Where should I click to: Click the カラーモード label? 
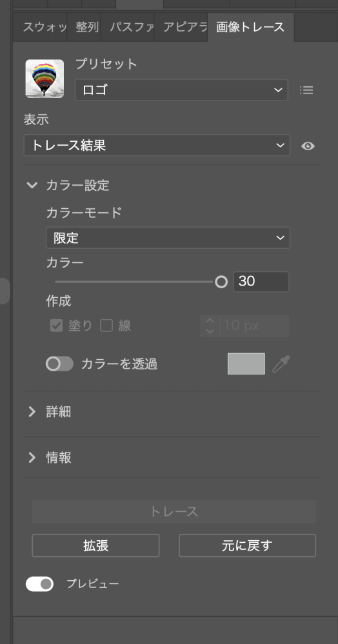84,213
